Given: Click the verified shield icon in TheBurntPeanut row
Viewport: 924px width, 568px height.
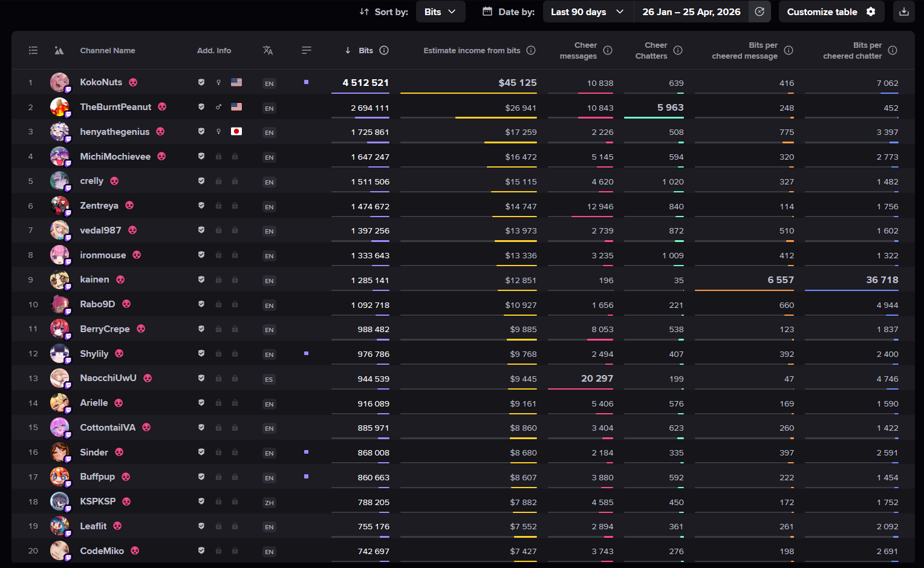Looking at the screenshot, I should (201, 107).
